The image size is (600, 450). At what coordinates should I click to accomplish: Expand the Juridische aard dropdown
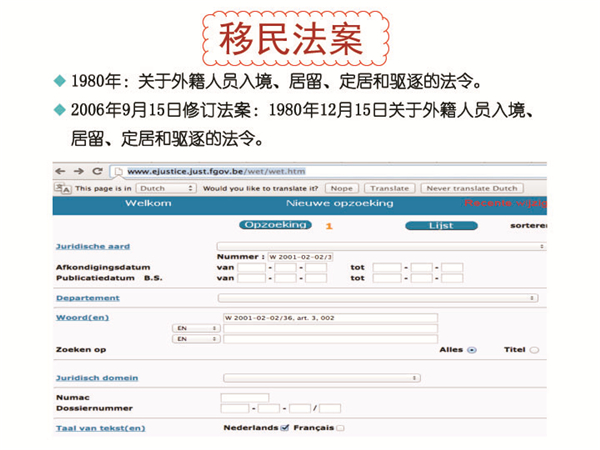pos(381,245)
